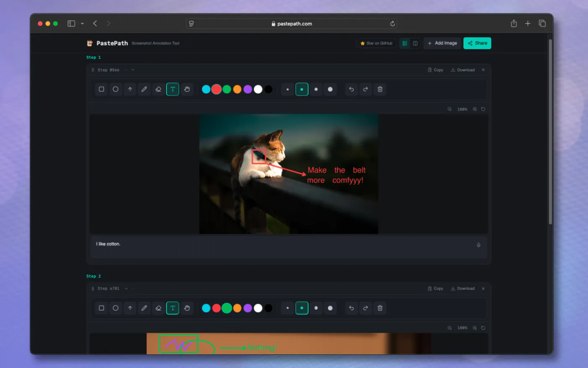Screen dimensions: 588x368
Task: Pick the orange color in Step 2
Action: (x=237, y=308)
